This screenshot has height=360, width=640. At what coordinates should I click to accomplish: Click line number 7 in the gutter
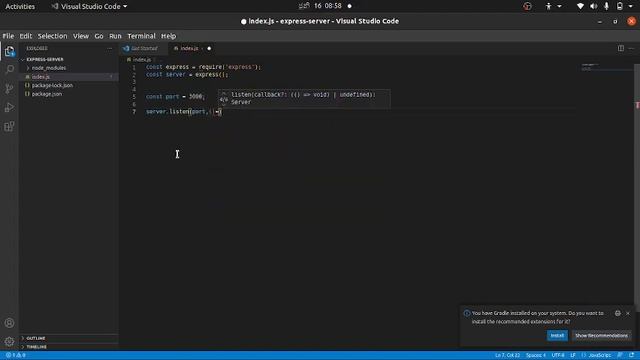point(134,111)
